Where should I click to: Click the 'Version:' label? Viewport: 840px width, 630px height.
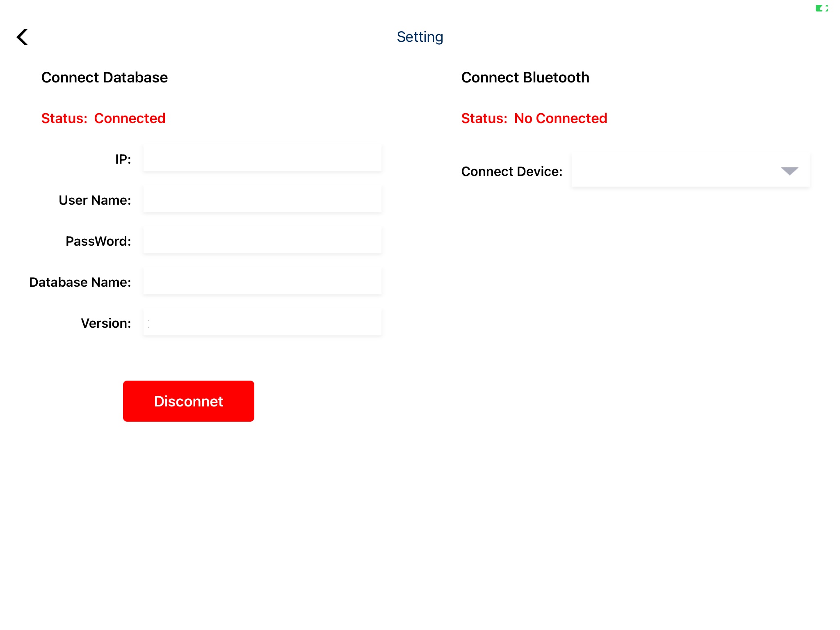(106, 323)
